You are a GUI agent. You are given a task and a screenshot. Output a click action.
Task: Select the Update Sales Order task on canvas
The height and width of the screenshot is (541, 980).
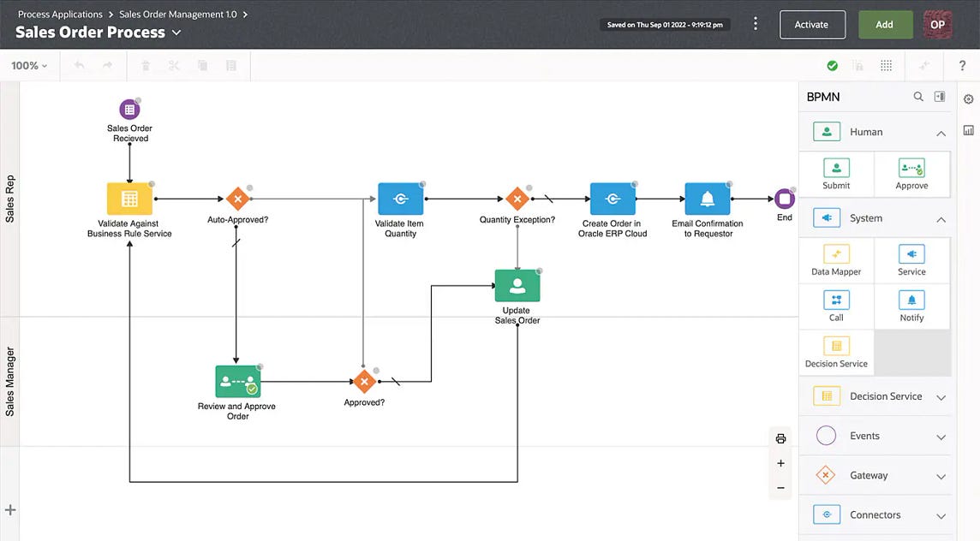click(517, 285)
